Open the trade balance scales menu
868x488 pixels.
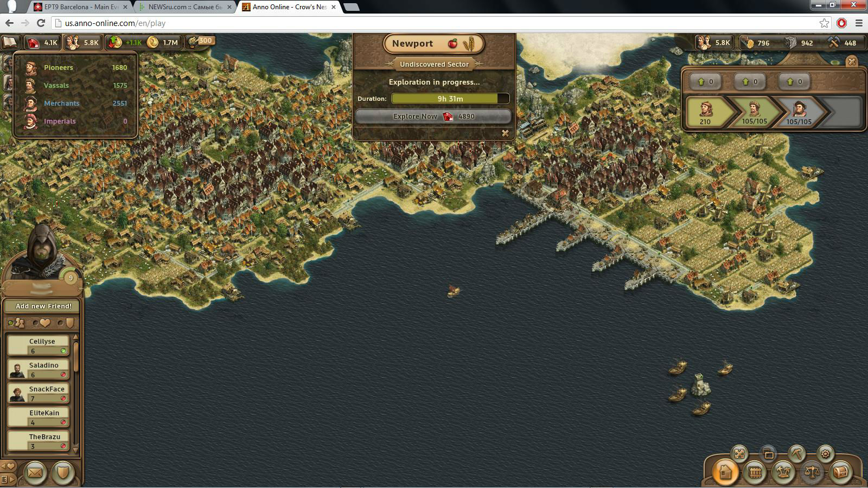812,472
